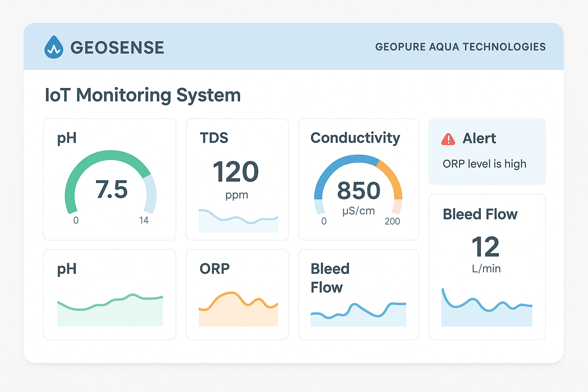
Task: Open the orange ORP trend chart
Action: pos(238,311)
